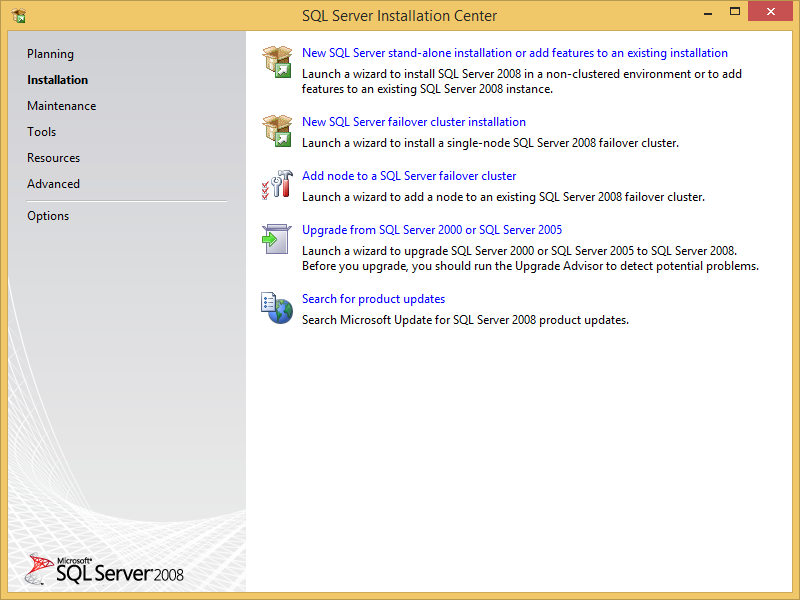Select Advanced in the sidebar
The height and width of the screenshot is (600, 800).
pyautogui.click(x=53, y=183)
